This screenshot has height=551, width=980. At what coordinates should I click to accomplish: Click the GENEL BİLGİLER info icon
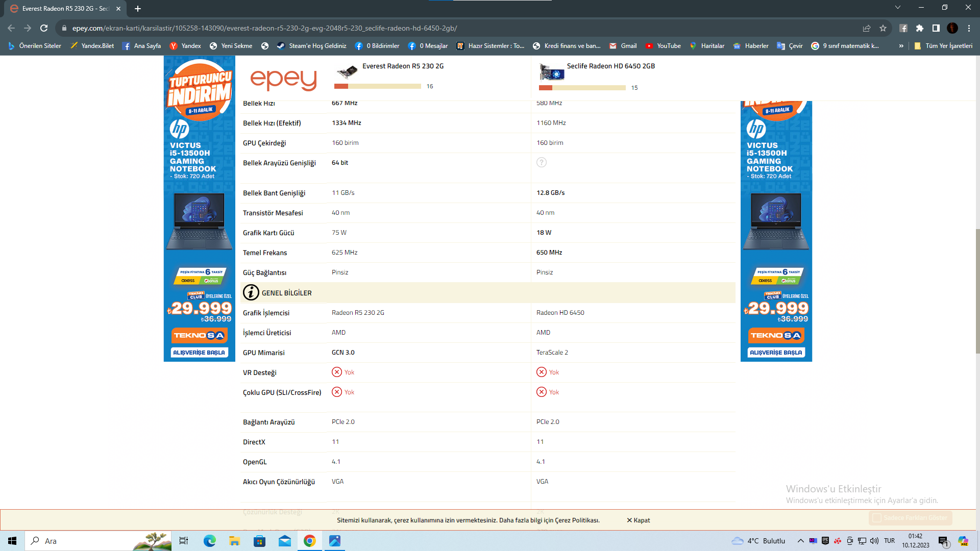click(251, 292)
